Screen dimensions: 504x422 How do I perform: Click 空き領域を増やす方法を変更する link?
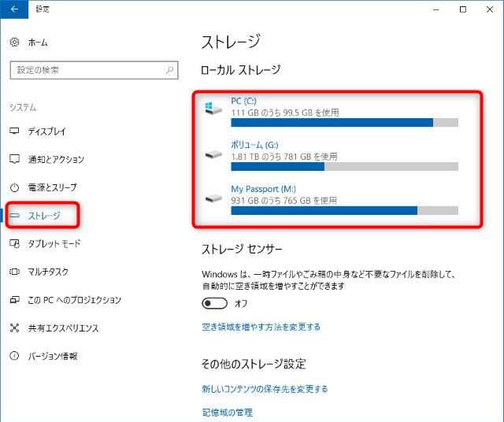[x=261, y=328]
